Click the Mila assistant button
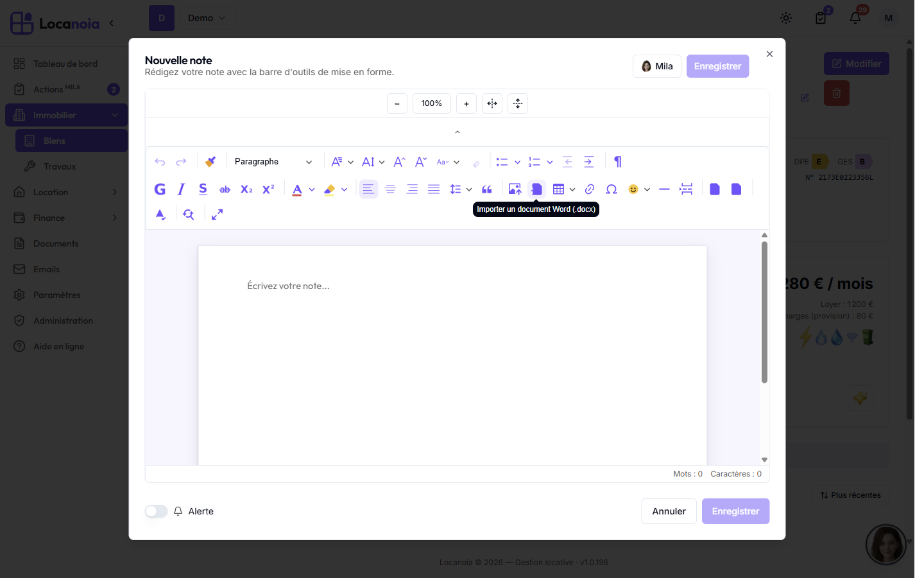Viewport: 924px width, 578px height. 657,66
